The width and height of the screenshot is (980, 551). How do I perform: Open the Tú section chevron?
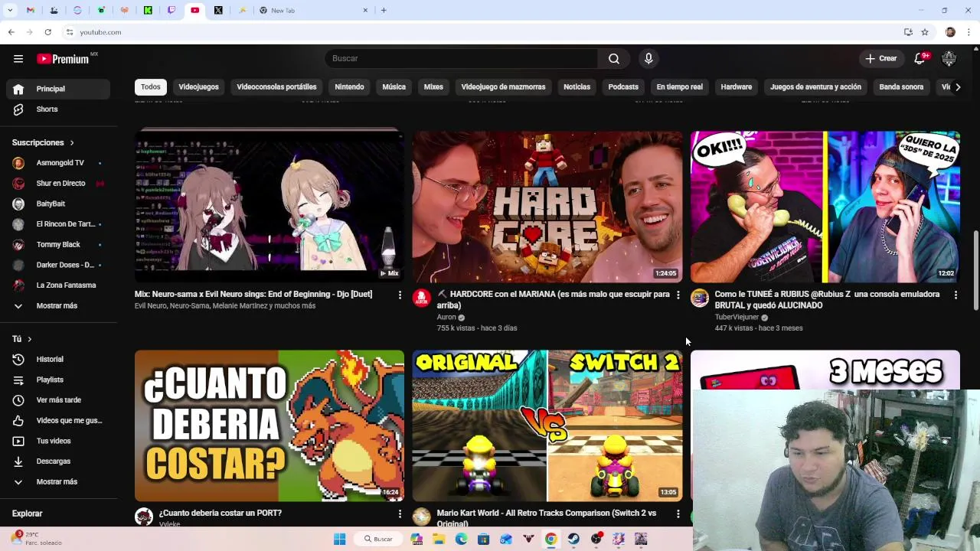(29, 339)
